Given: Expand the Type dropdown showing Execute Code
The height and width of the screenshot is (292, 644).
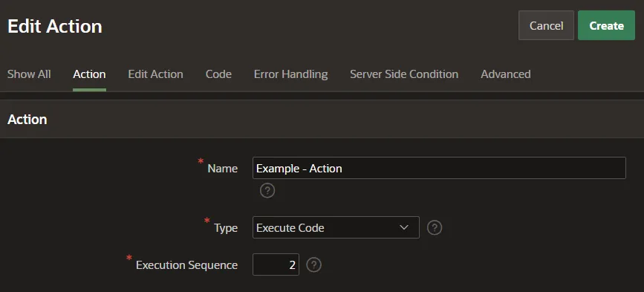Looking at the screenshot, I should (x=336, y=227).
